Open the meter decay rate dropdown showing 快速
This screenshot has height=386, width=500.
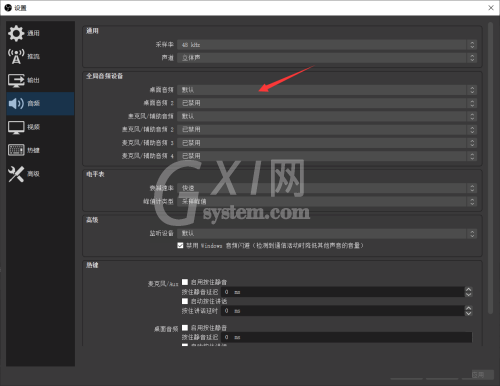[327, 188]
